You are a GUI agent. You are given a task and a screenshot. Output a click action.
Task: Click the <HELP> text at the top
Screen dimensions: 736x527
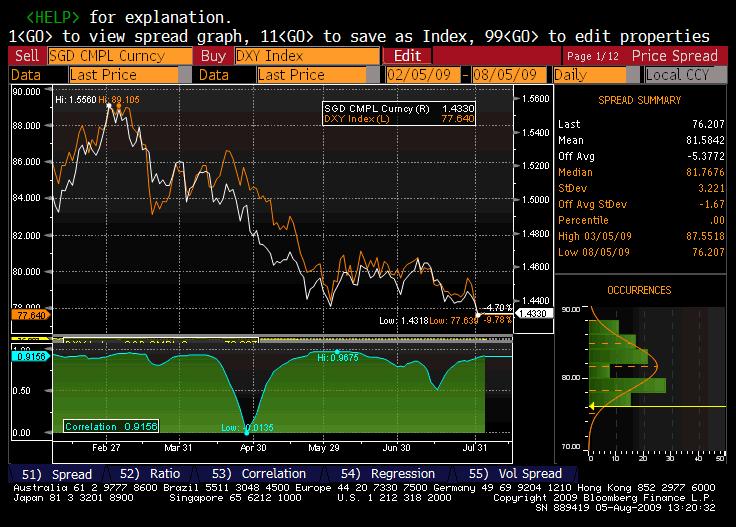pyautogui.click(x=53, y=17)
